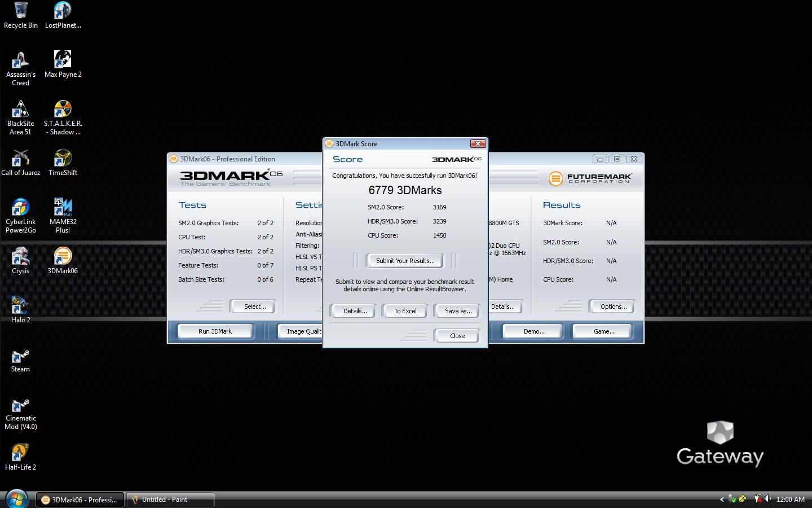
Task: Open Options under the Results section
Action: point(613,306)
